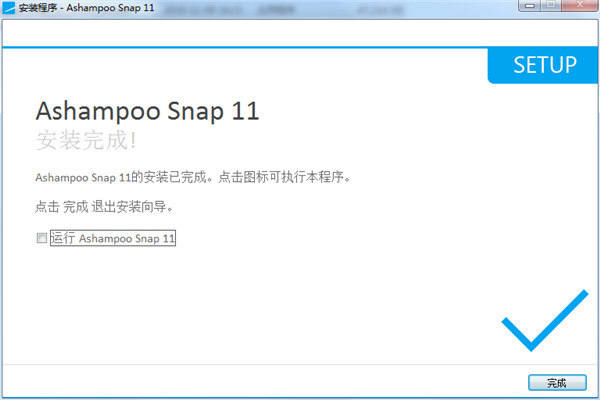Close the Ashampoo Snap 11 installer window

pos(579,5)
